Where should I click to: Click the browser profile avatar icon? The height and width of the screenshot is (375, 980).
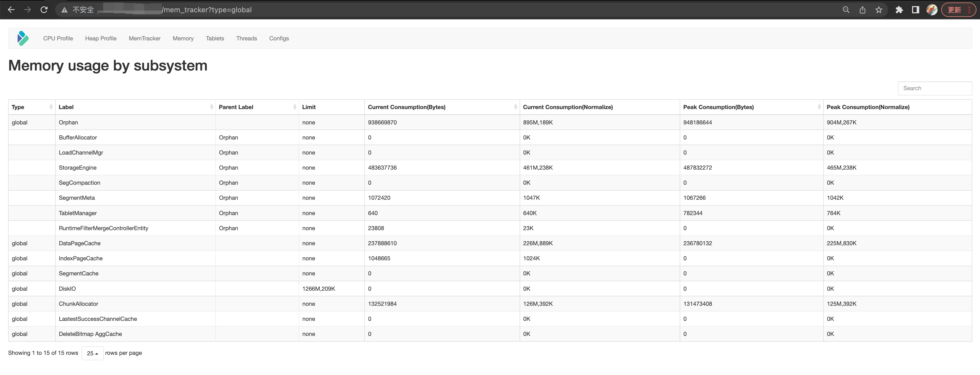932,9
